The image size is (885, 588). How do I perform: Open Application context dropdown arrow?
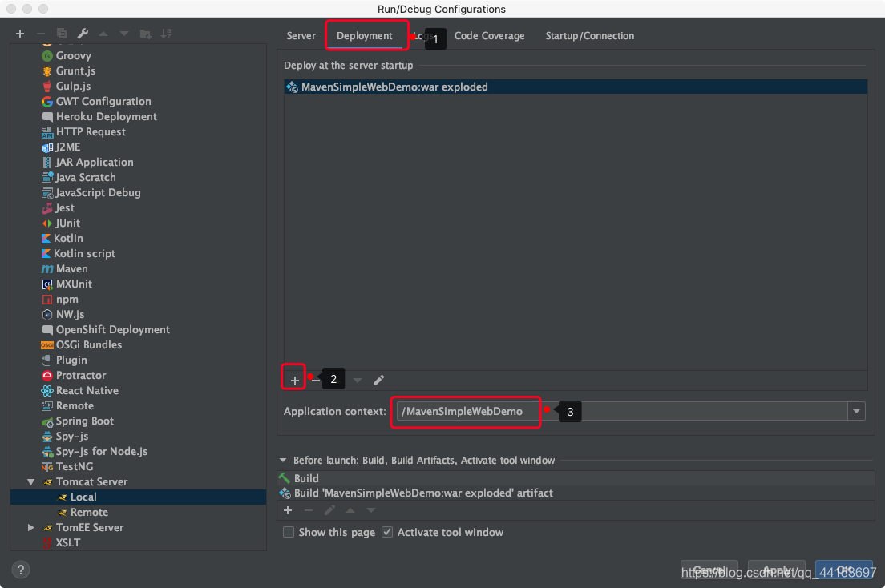coord(856,412)
